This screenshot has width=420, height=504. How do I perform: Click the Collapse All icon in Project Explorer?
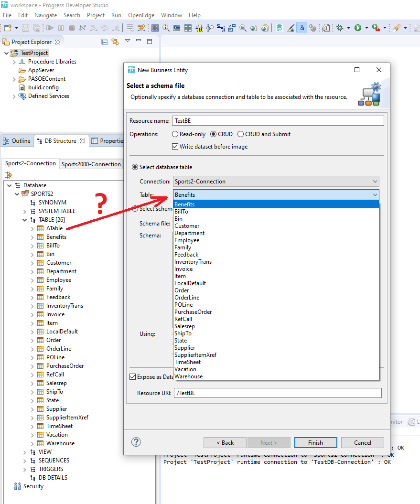point(104,42)
